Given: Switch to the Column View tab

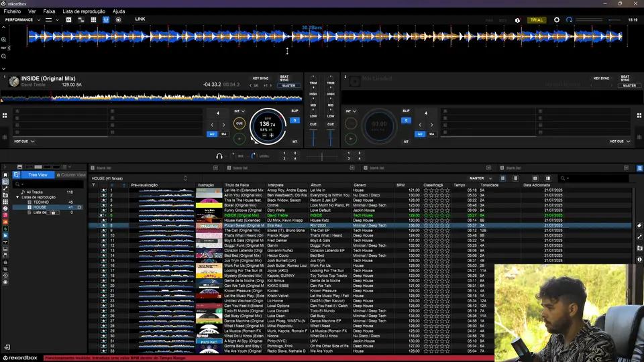Looking at the screenshot, I should pyautogui.click(x=71, y=175).
